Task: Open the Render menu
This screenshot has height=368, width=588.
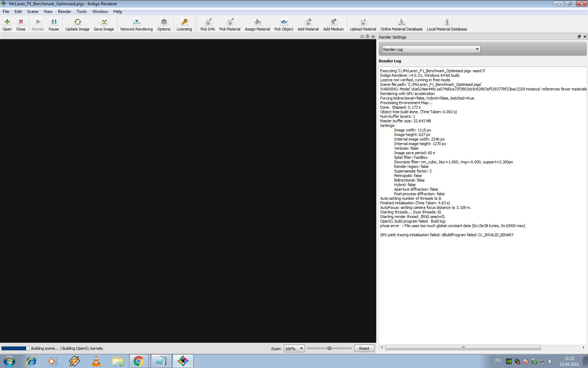Action: (64, 12)
